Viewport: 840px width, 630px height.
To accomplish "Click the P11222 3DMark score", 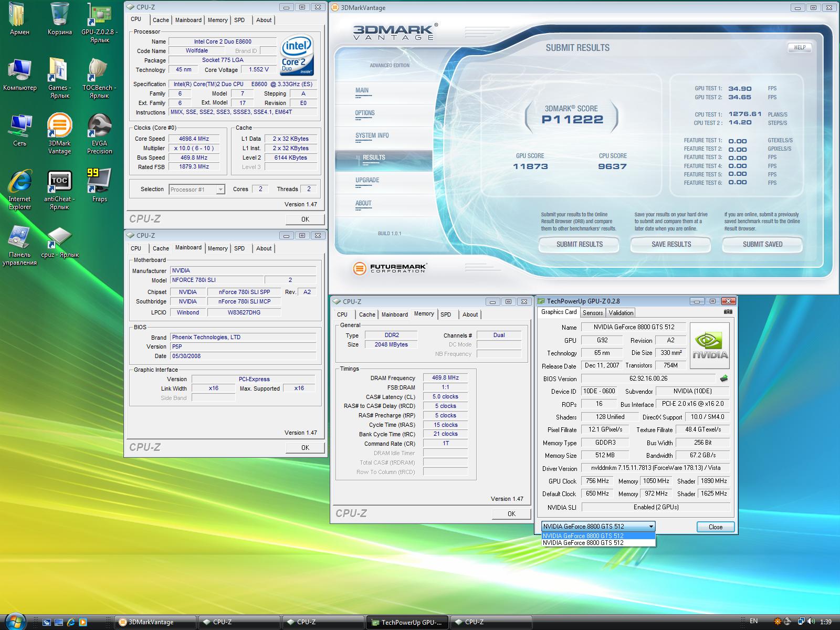I will point(572,120).
